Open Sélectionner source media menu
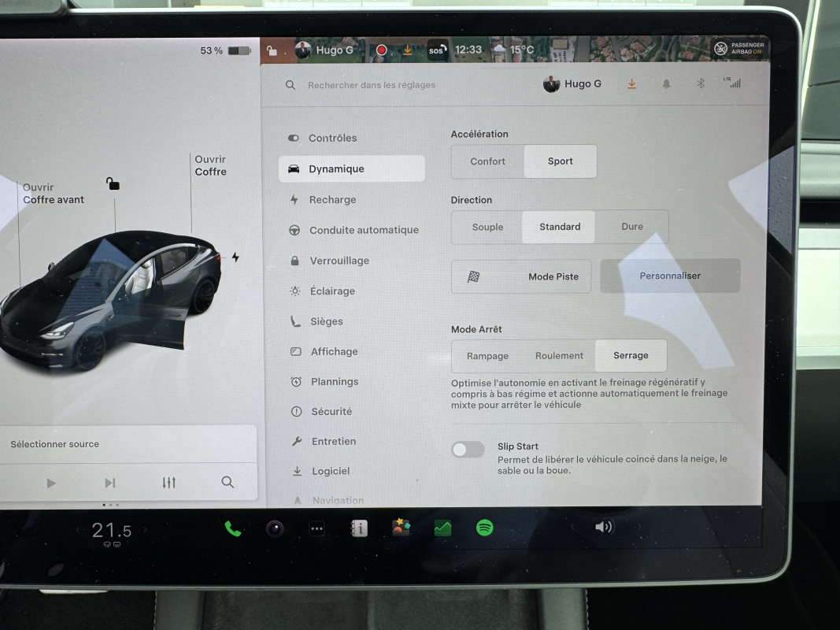840x630 pixels. (128, 444)
